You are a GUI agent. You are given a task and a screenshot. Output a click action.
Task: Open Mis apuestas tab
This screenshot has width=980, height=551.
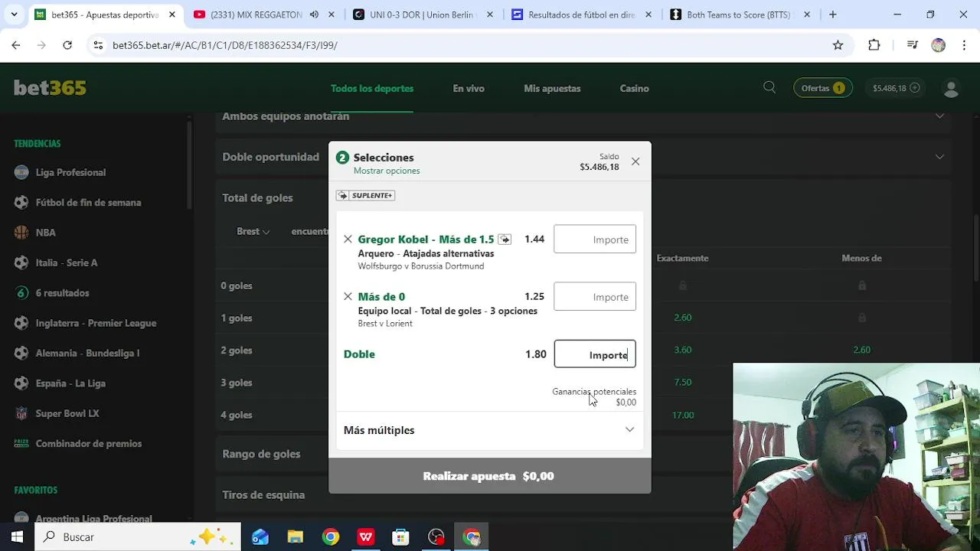(552, 89)
